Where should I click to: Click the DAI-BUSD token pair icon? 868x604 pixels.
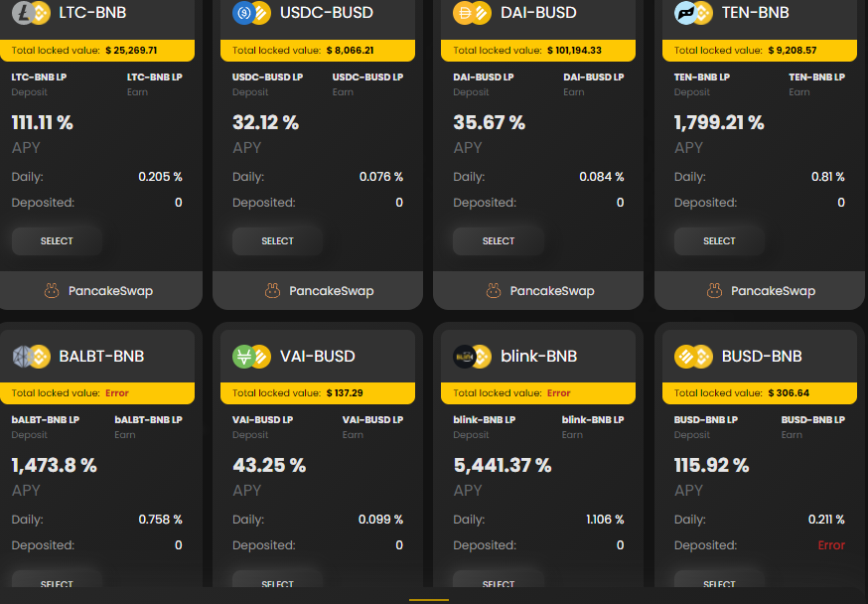(472, 13)
